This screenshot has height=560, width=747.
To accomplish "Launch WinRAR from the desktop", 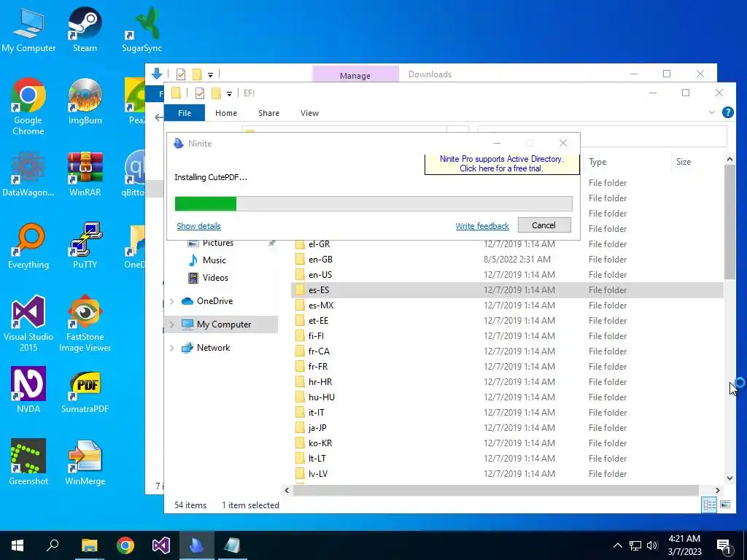I will point(85,174).
